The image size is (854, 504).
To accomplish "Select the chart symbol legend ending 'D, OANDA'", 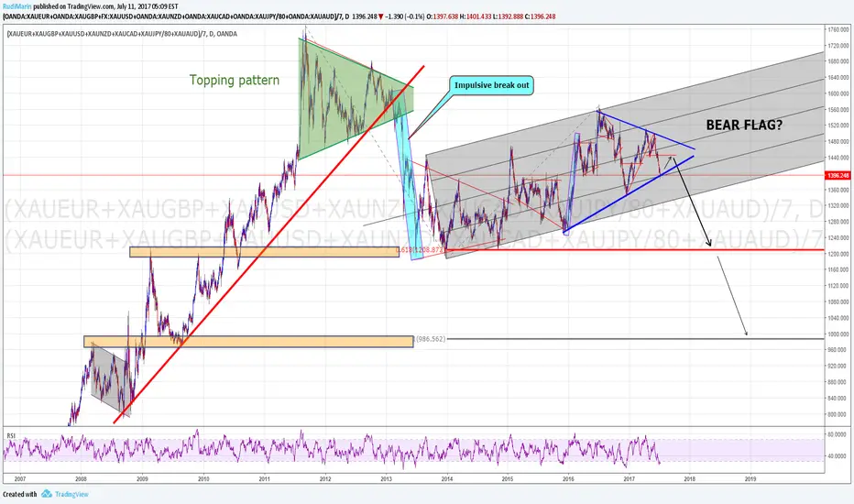I will pos(122,34).
